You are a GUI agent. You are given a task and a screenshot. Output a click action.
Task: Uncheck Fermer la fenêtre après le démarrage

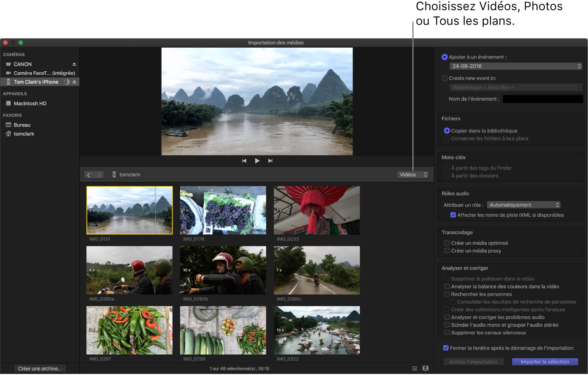pos(446,348)
